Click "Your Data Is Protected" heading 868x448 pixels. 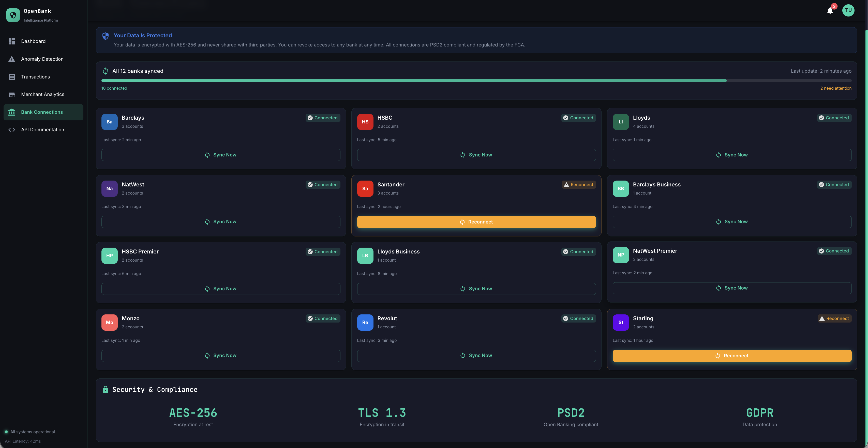pyautogui.click(x=143, y=35)
